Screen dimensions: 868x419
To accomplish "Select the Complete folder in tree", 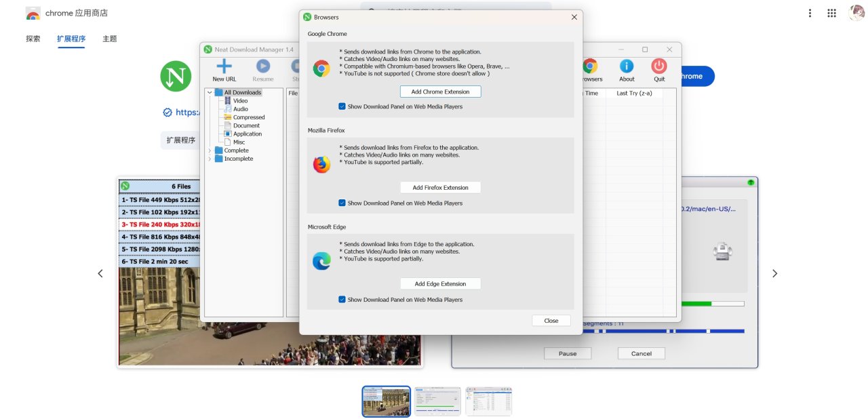I will 236,151.
